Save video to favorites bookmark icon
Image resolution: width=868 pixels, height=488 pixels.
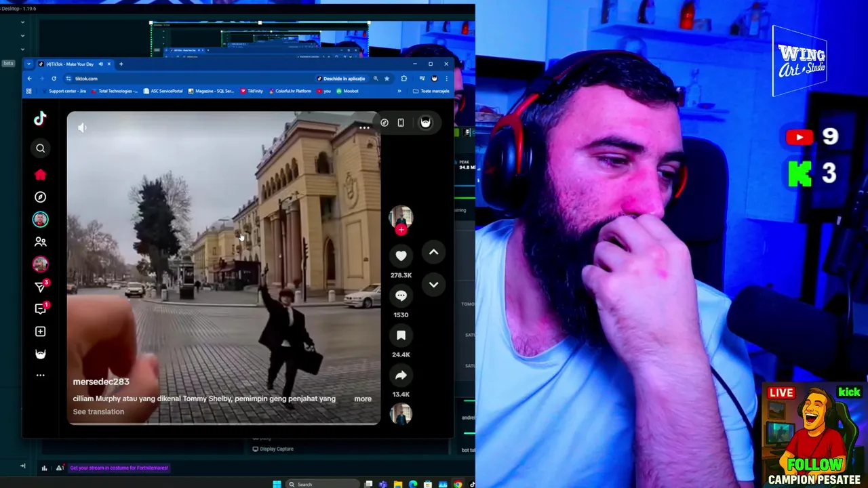[401, 335]
